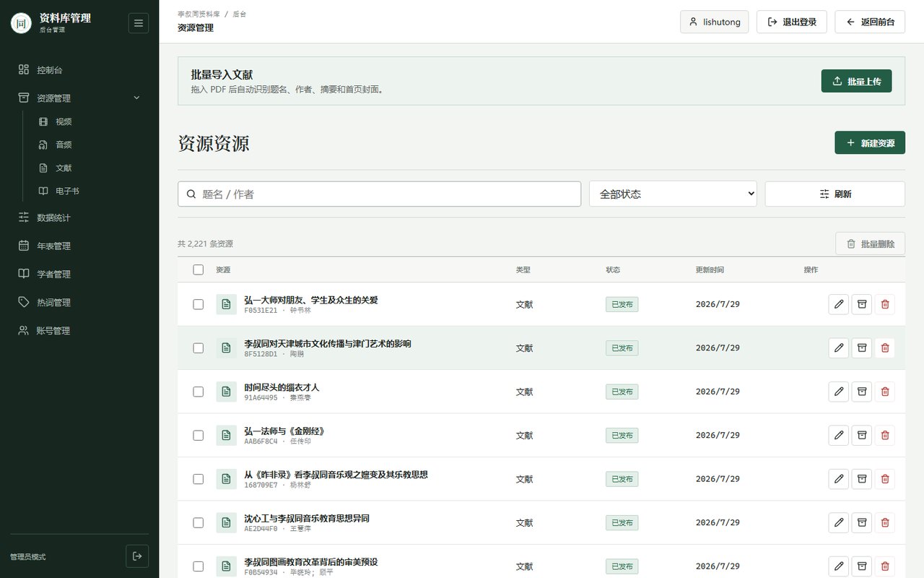Delete the 李叔同对天津城市文化传播与津门艺术的影响 entry
The width and height of the screenshot is (924, 578).
[x=885, y=348]
